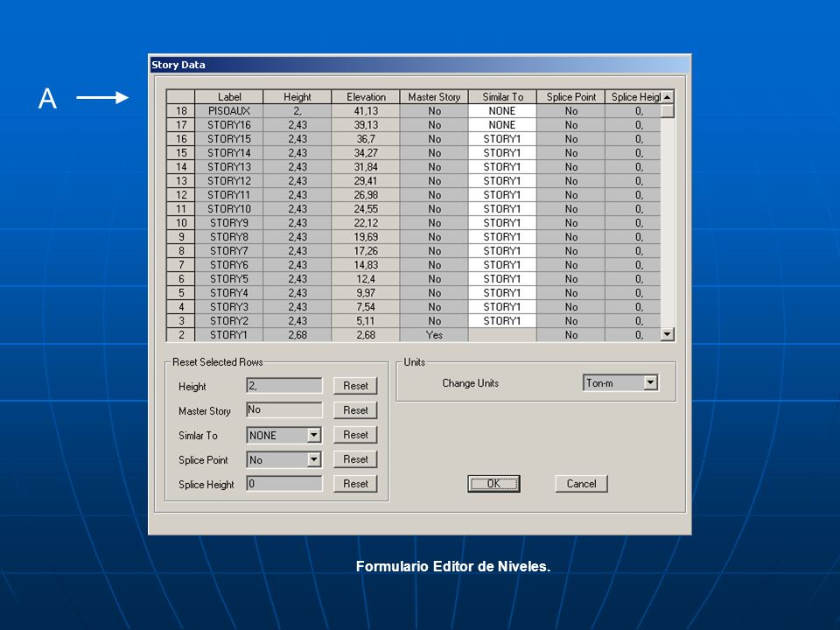Click the STORY16 label cell
Viewport: 840px width, 630px height.
coord(229,125)
